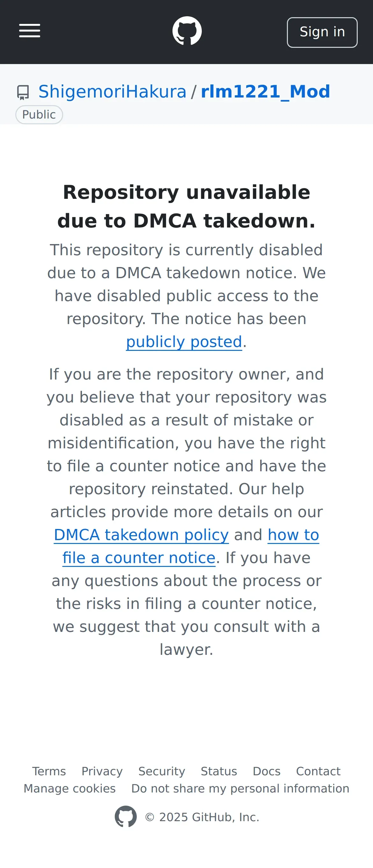Open the hamburger navigation menu
Screen dimensions: 373x868
(x=30, y=31)
